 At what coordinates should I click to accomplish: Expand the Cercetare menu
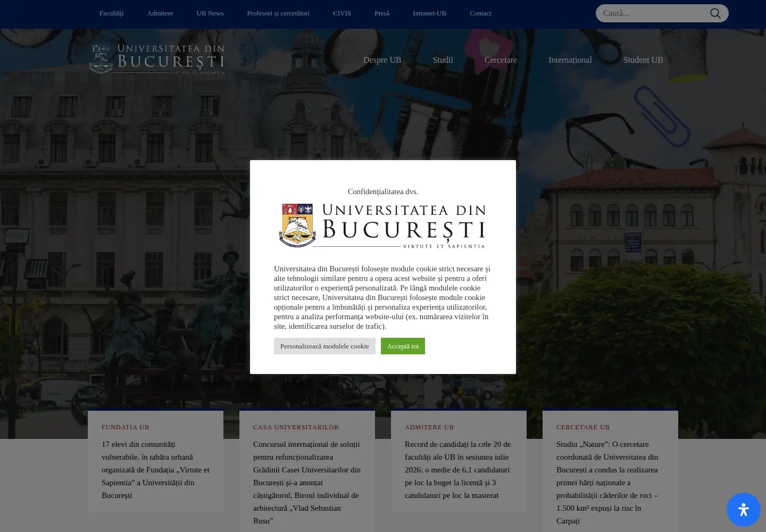[501, 60]
